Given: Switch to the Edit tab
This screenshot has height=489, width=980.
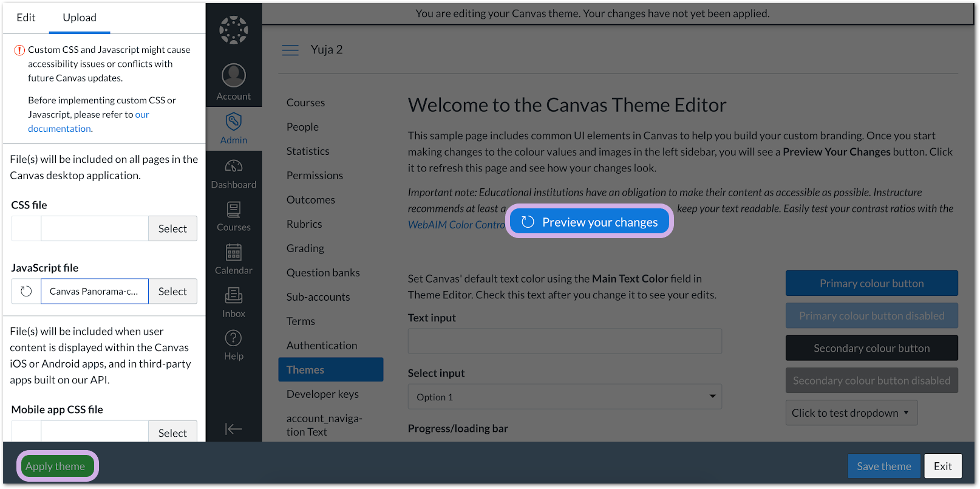Looking at the screenshot, I should coord(26,18).
